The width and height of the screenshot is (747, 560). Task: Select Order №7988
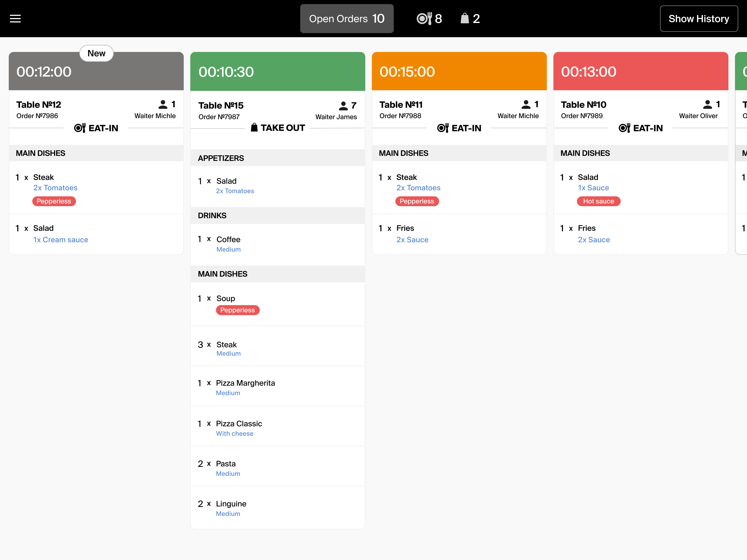(x=400, y=116)
